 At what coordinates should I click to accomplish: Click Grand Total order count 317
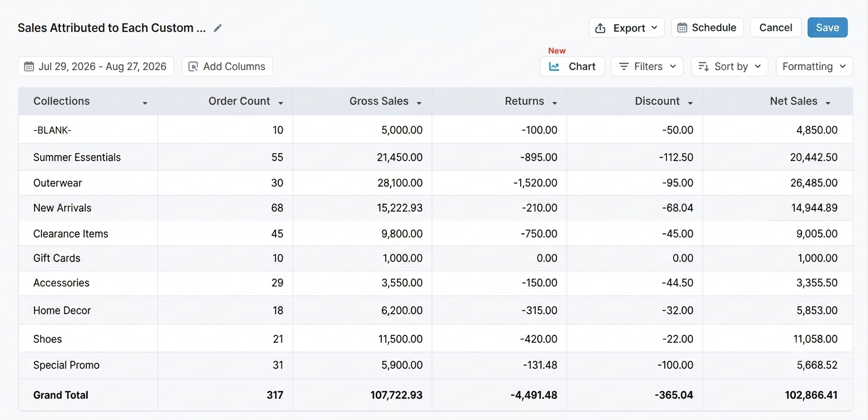tap(275, 395)
